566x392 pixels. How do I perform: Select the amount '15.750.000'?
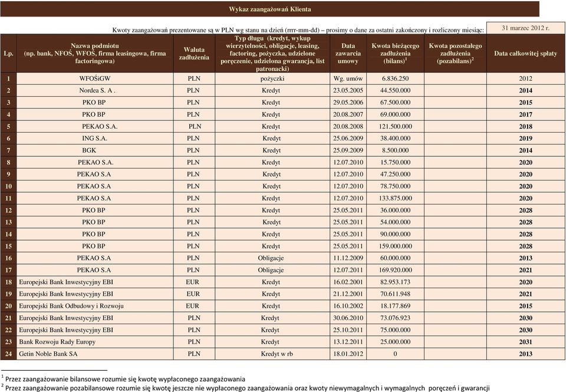tap(395, 162)
